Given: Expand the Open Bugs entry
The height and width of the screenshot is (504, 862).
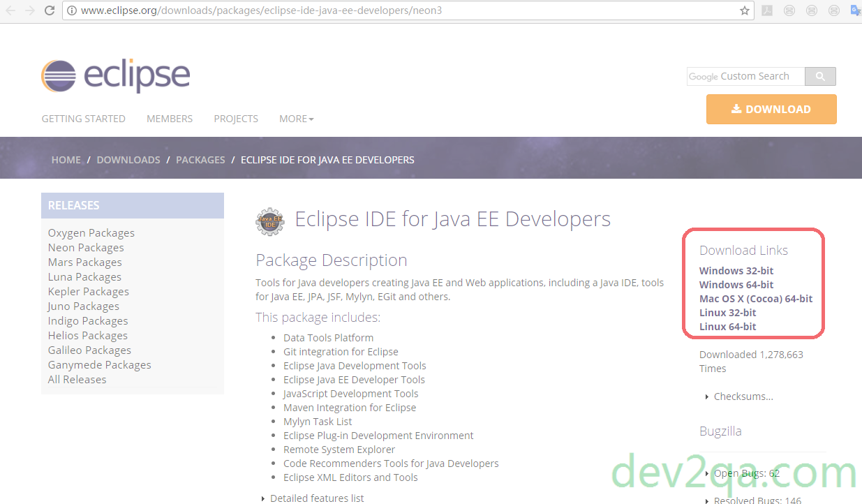Looking at the screenshot, I should pos(743,473).
